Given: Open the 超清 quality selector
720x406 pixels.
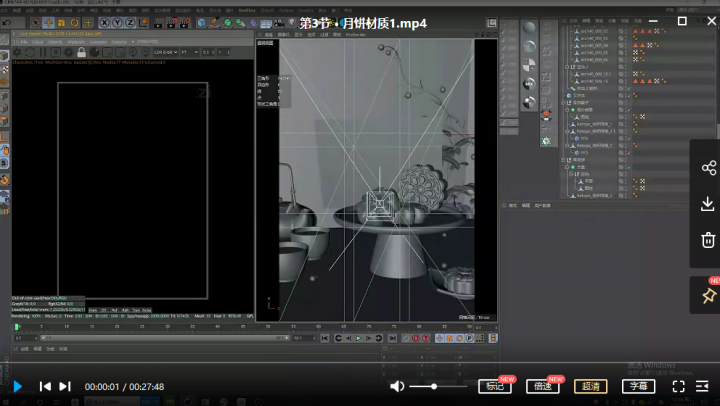Looking at the screenshot, I should (x=591, y=386).
